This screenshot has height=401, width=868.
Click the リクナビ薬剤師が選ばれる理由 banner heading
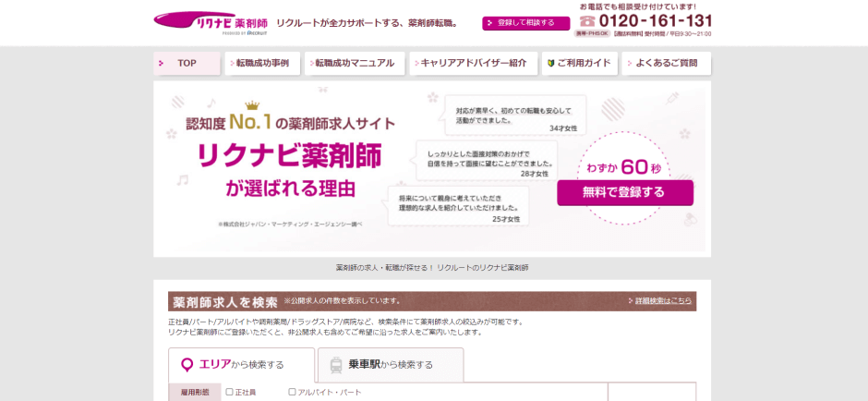click(290, 172)
